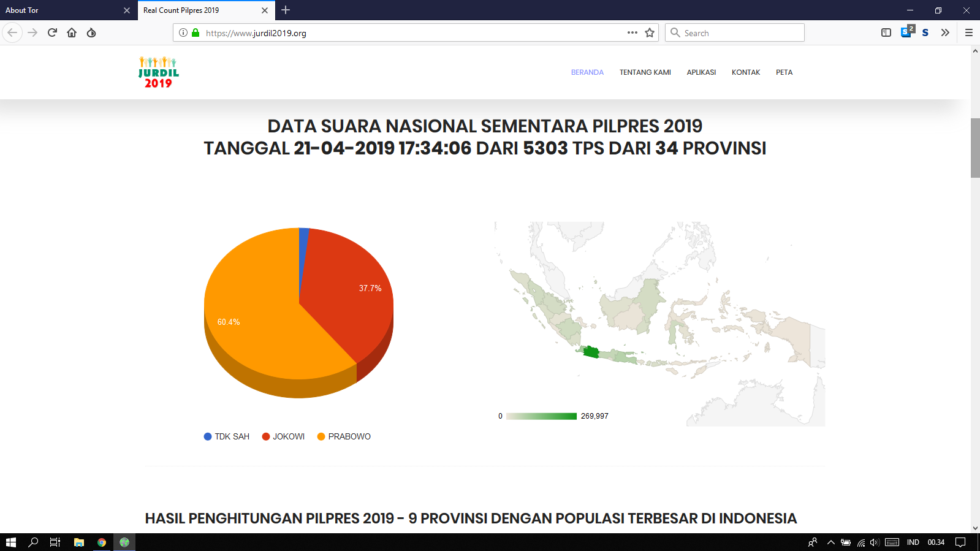The height and width of the screenshot is (551, 980).
Task: Click the battery status tray icon
Action: pyautogui.click(x=846, y=542)
